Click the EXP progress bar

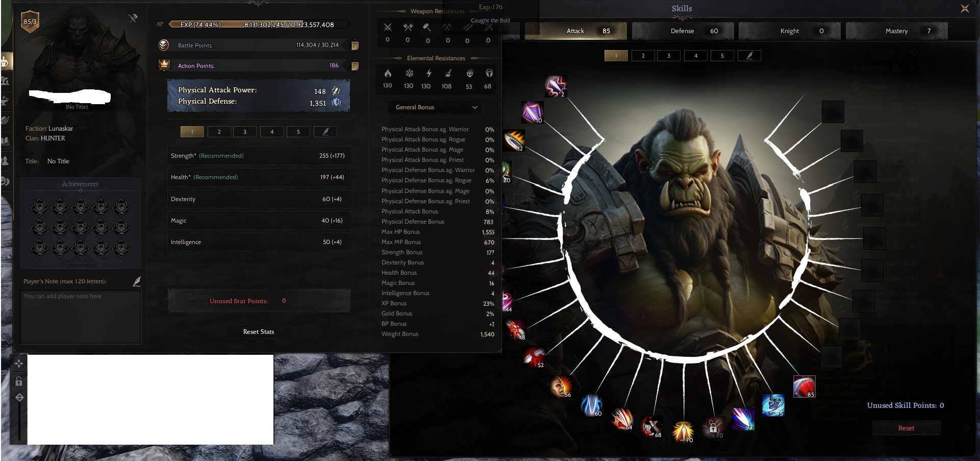[x=259, y=25]
